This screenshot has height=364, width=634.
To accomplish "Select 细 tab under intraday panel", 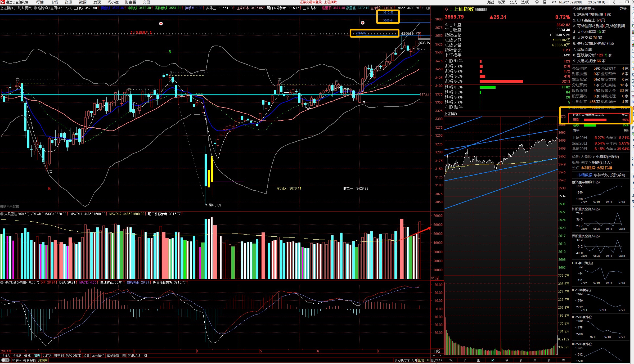I will point(479,360).
